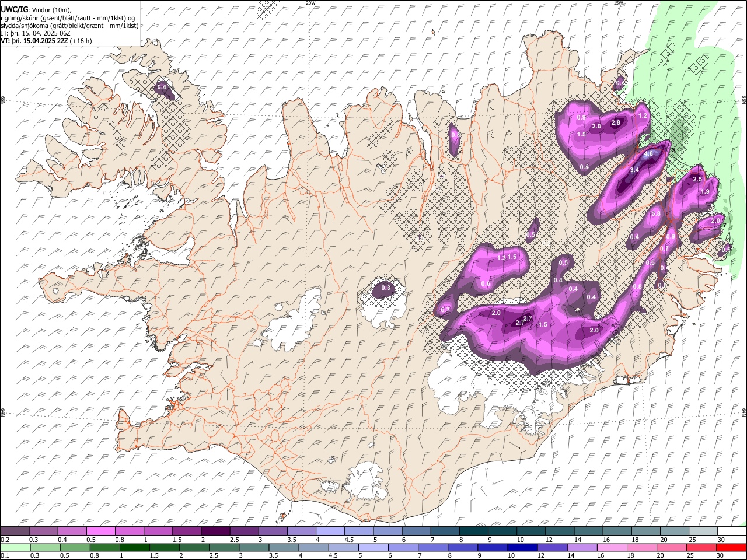
Task: Click the '1.2' value near the northeast coast
Action: point(643,116)
